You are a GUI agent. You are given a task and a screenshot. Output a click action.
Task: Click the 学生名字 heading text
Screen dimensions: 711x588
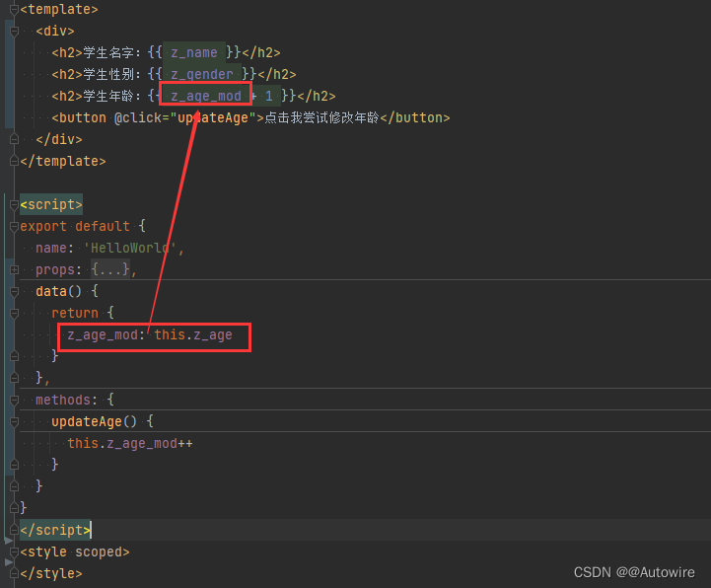tap(108, 52)
